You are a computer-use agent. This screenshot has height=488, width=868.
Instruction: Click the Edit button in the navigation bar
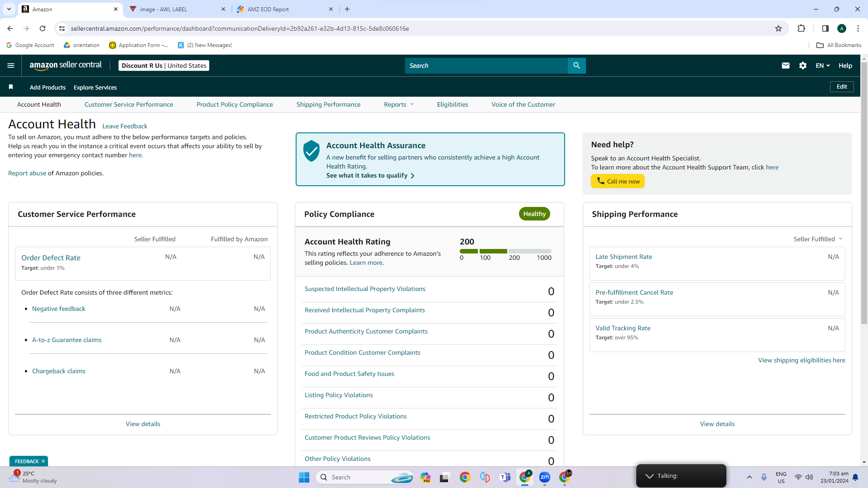842,87
